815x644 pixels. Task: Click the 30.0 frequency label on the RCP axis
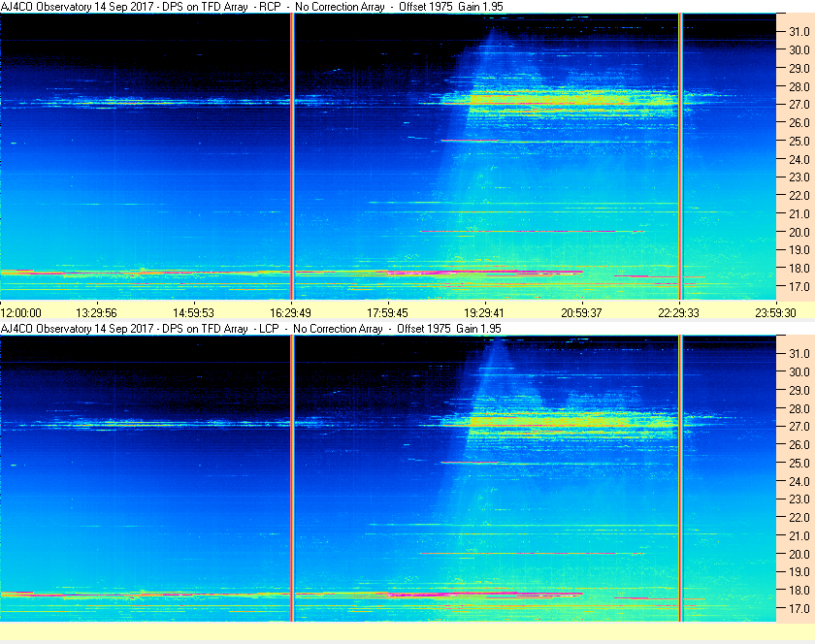[x=799, y=49]
